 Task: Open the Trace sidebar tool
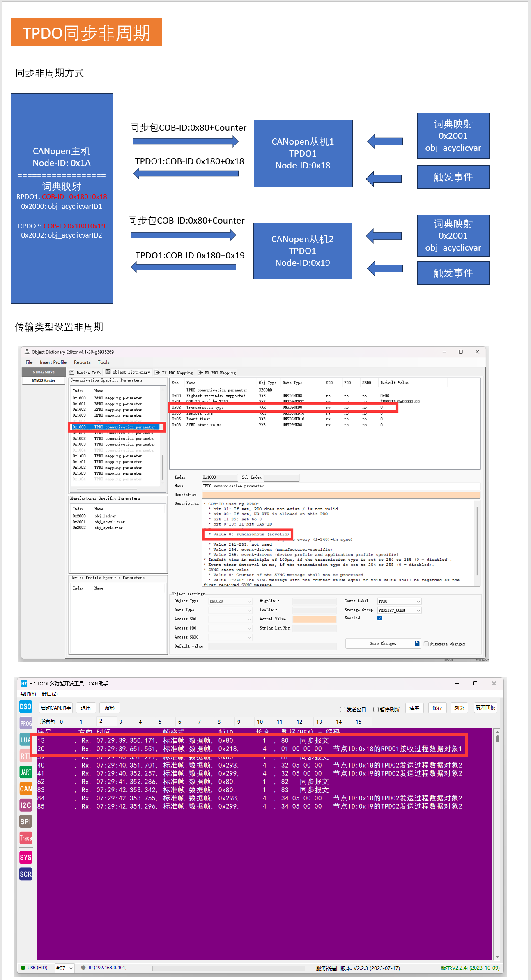[x=25, y=838]
